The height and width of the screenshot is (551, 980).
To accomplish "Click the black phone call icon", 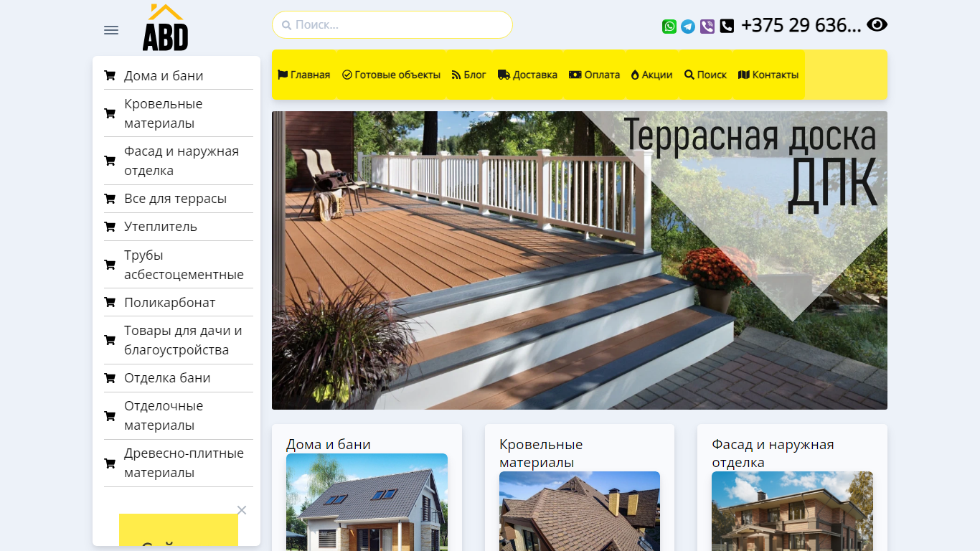I will coord(727,27).
